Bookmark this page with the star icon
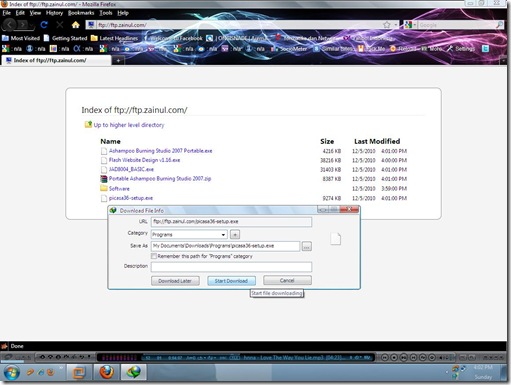Image resolution: width=511 pixels, height=385 pixels. pyautogui.click(x=387, y=25)
